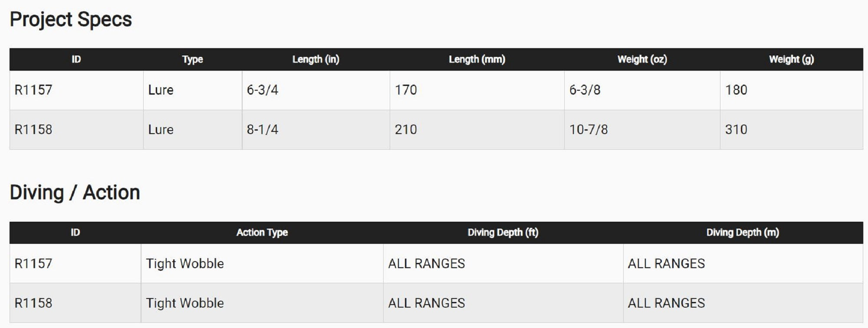Screen dimensions: 868x328
Task: Click the 210 millimeter length cell
Action: pyautogui.click(x=406, y=130)
